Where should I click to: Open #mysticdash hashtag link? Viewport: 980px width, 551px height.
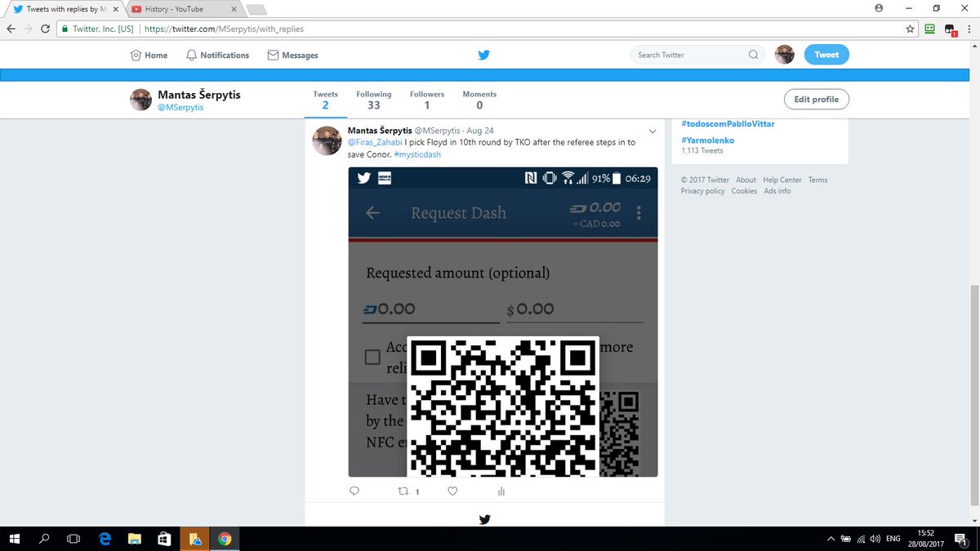[417, 154]
